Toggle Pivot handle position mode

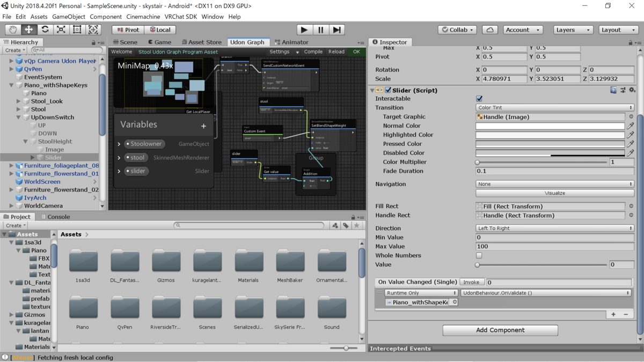[128, 30]
